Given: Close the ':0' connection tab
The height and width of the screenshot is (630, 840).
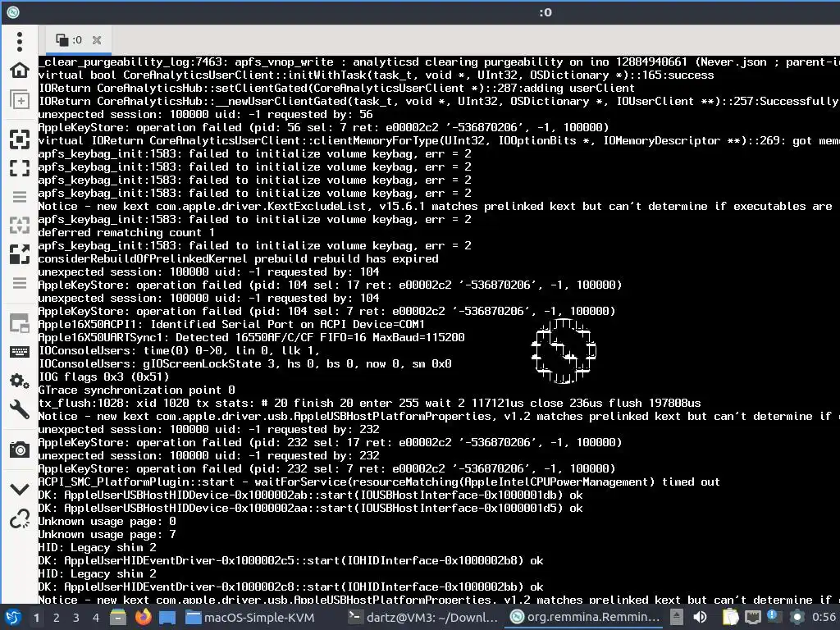Looking at the screenshot, I should tap(97, 40).
